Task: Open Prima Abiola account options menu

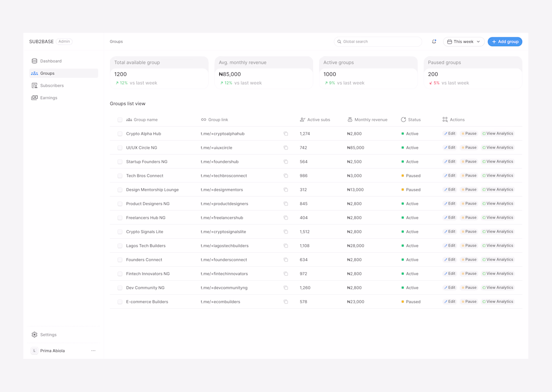Action: pos(93,350)
